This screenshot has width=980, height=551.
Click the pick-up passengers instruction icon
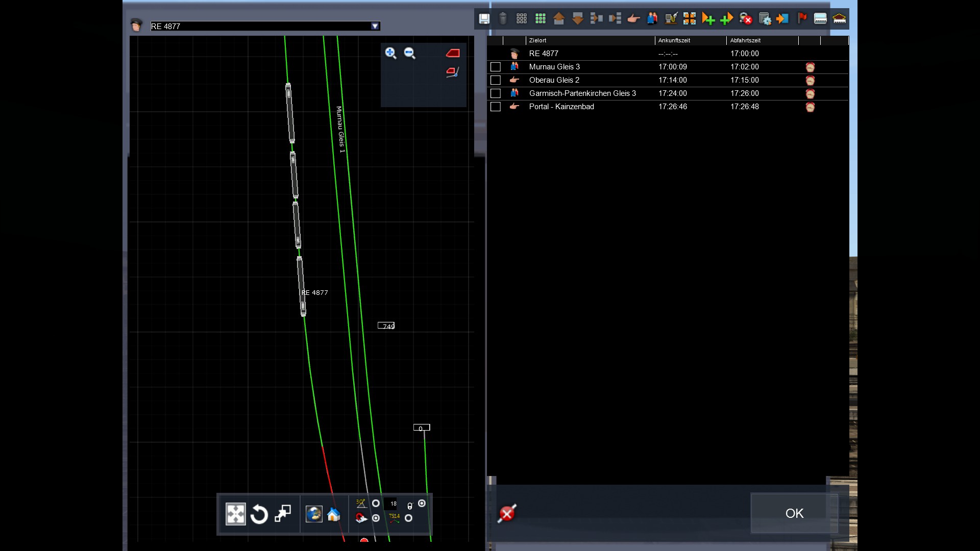coord(652,19)
